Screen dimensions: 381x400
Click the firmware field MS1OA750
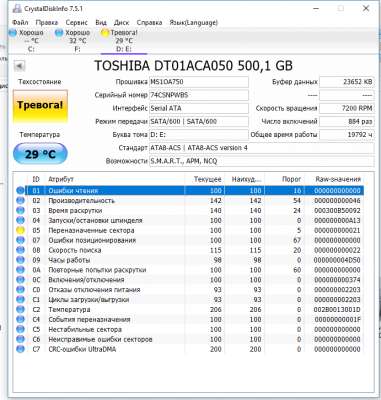[x=199, y=82]
